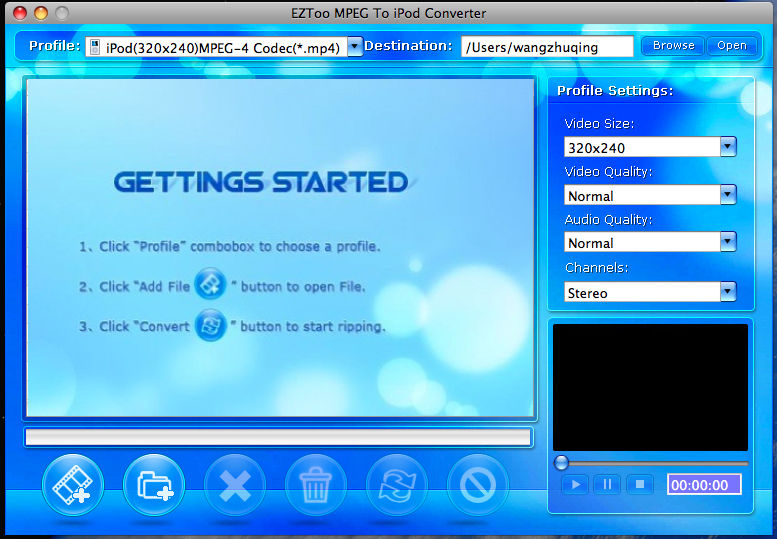777x539 pixels.
Task: Click the Stop conversion circle button
Action: click(478, 485)
